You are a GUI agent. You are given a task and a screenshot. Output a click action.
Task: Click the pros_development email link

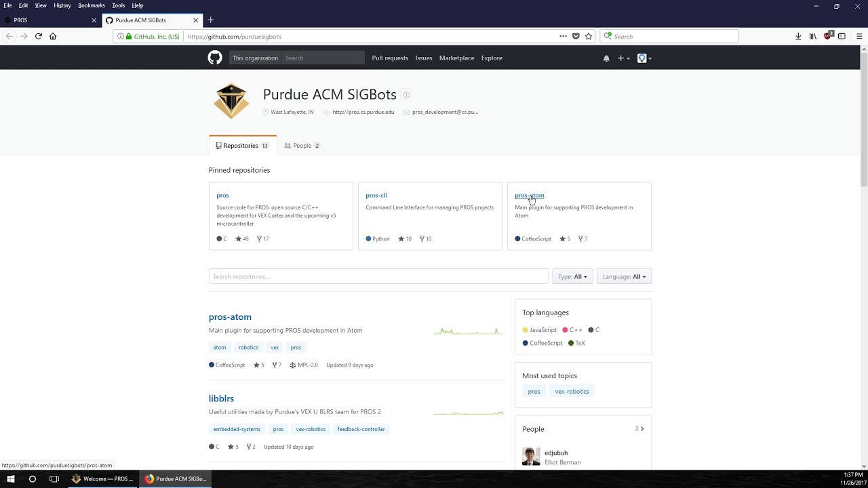click(445, 112)
